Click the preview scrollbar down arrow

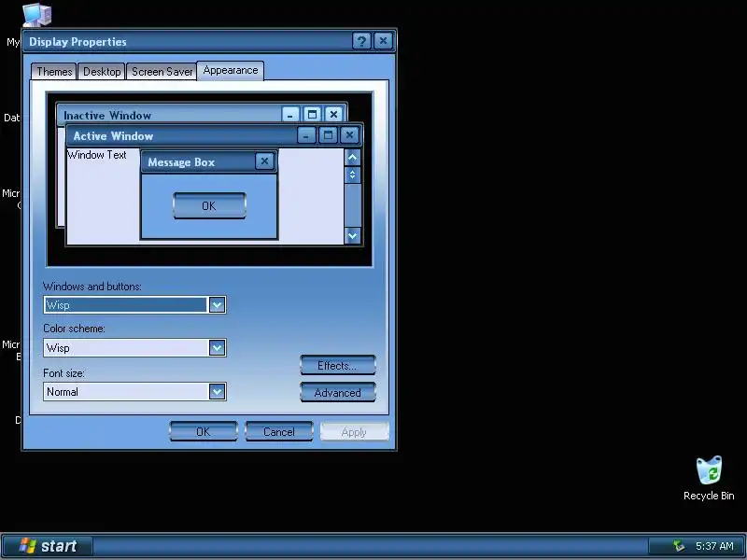tap(353, 235)
